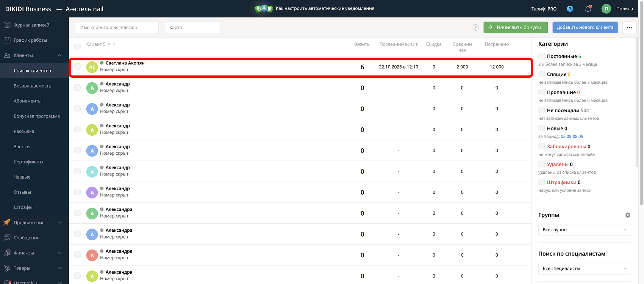Open the three-dots more options button
Screen dimensions: 644x284
[x=629, y=27]
